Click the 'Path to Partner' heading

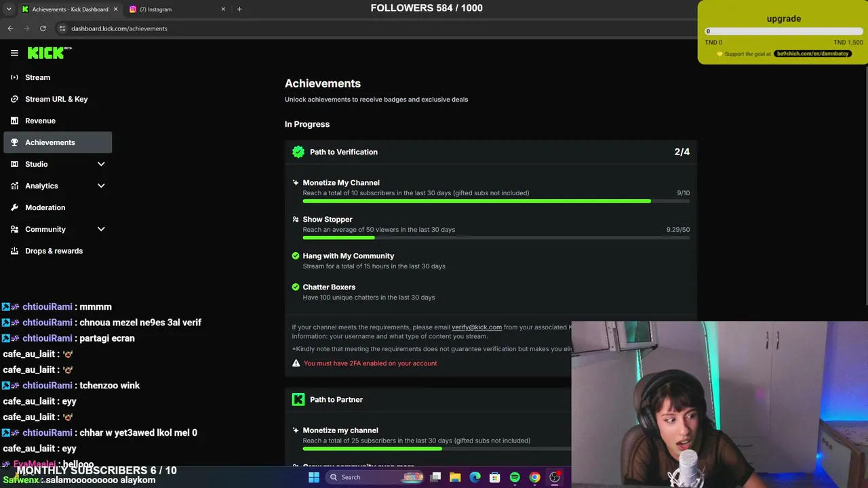[336, 399]
